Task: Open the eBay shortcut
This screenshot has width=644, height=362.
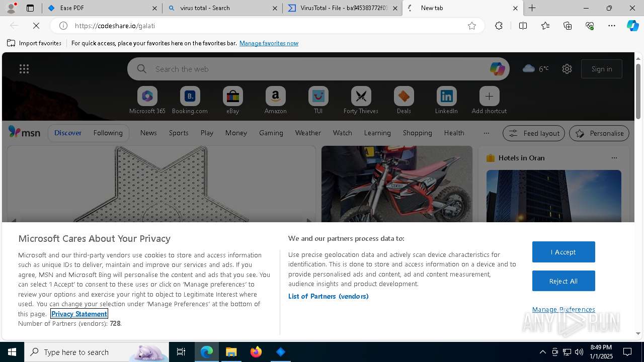Action: pos(233,101)
